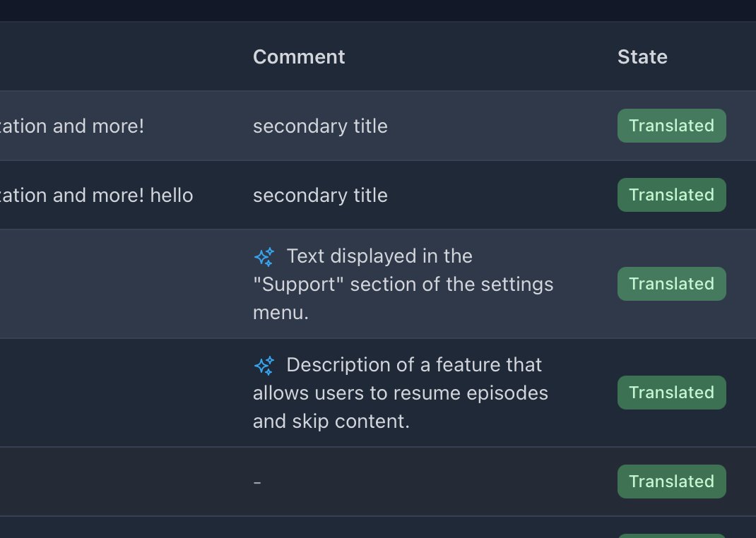Select the "secondary title" comment in the hello row

click(x=320, y=196)
